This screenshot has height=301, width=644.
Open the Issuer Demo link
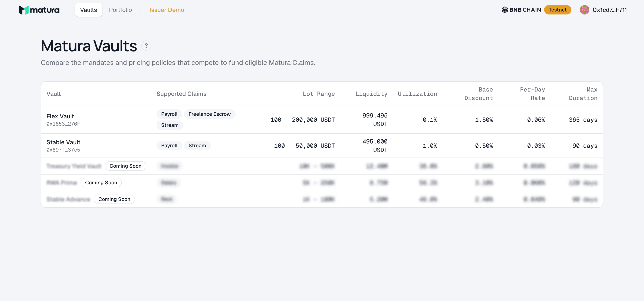tap(167, 10)
